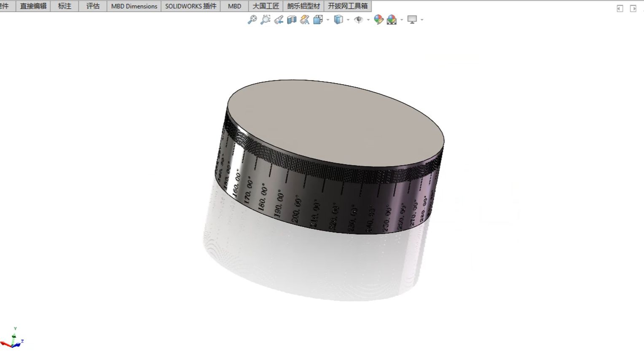Expand the View Settings dropdown

[421, 19]
